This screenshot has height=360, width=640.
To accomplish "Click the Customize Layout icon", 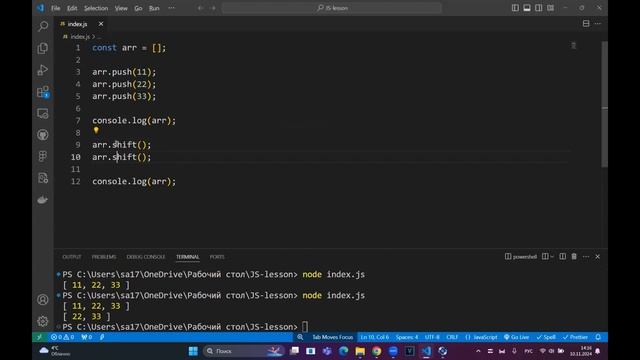I will coord(551,8).
